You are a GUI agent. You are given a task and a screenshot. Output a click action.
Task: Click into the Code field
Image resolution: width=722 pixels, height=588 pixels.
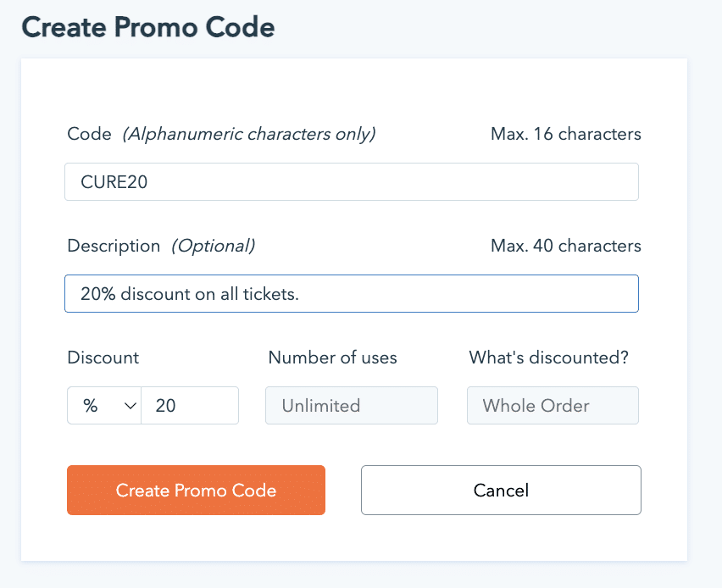pos(351,180)
